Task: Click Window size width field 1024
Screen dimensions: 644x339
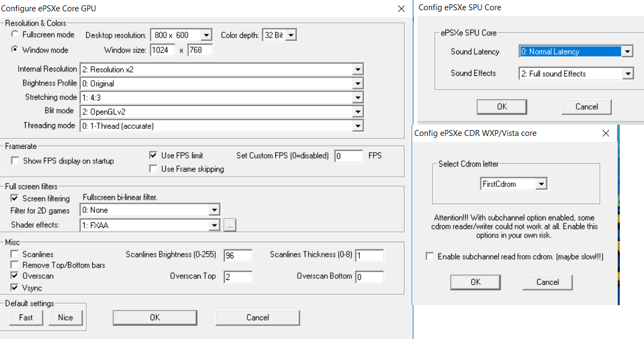Action: click(x=162, y=50)
